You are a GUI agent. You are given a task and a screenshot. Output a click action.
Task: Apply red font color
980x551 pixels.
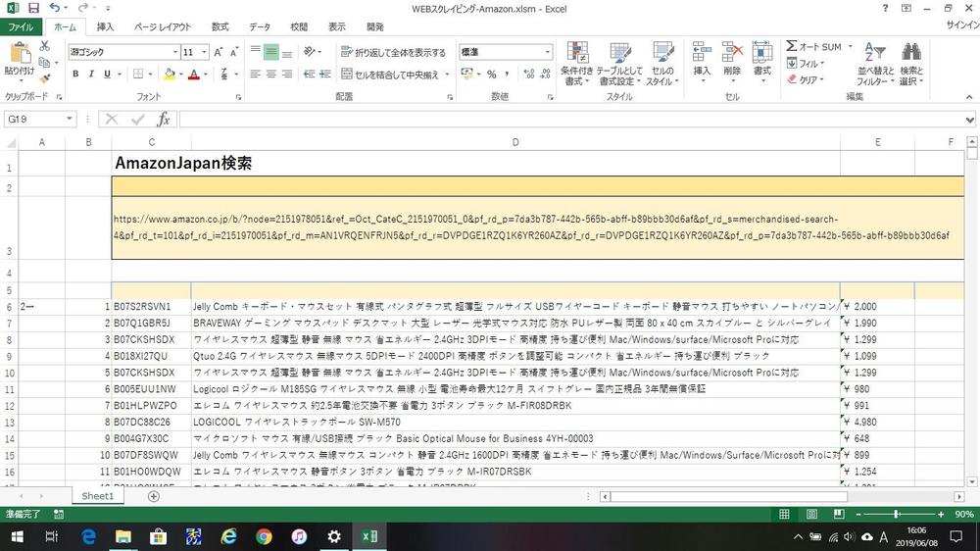click(x=194, y=74)
